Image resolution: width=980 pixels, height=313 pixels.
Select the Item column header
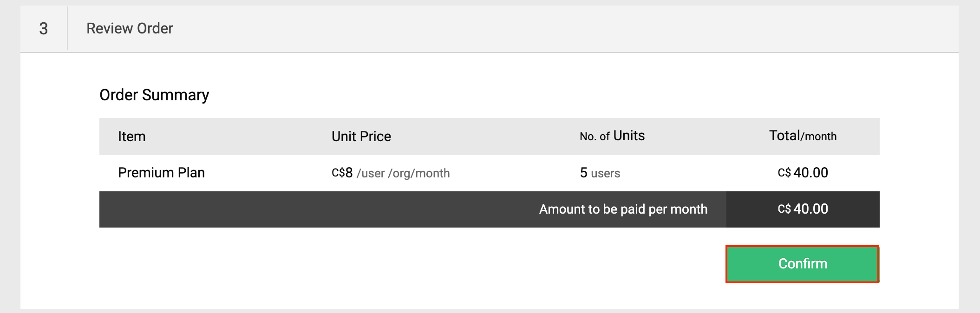pos(131,136)
